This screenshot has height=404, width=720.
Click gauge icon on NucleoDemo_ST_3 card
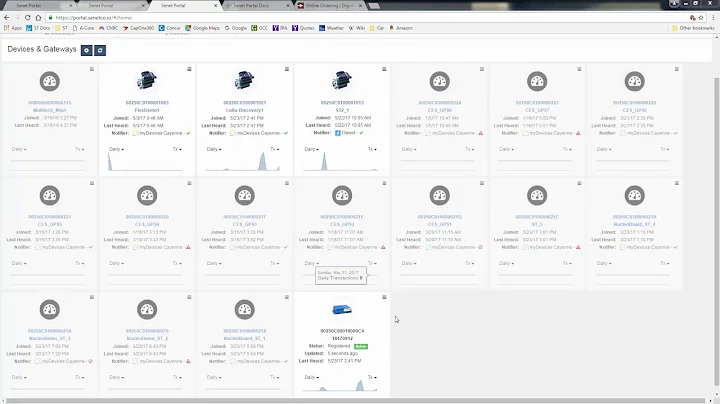tap(50, 309)
